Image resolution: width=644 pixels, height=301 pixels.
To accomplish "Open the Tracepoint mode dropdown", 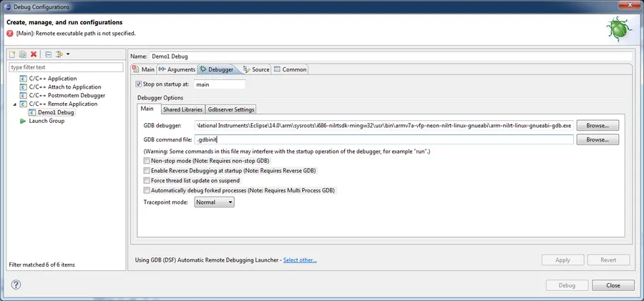I will click(x=214, y=202).
